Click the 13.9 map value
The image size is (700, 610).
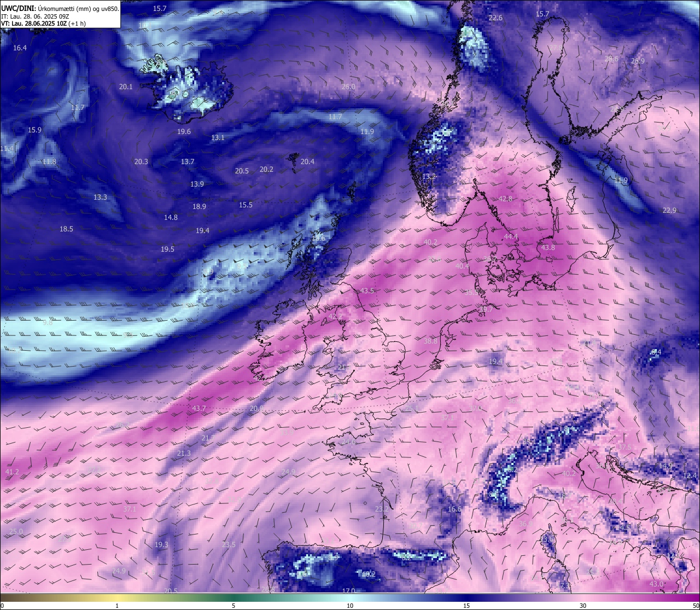(197, 184)
